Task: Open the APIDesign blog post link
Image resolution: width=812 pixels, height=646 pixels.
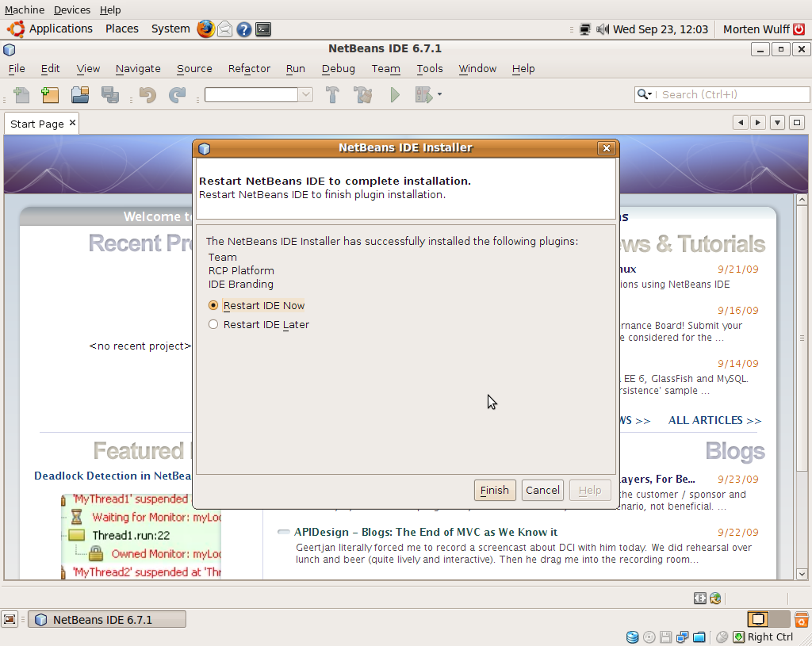Action: coord(426,532)
